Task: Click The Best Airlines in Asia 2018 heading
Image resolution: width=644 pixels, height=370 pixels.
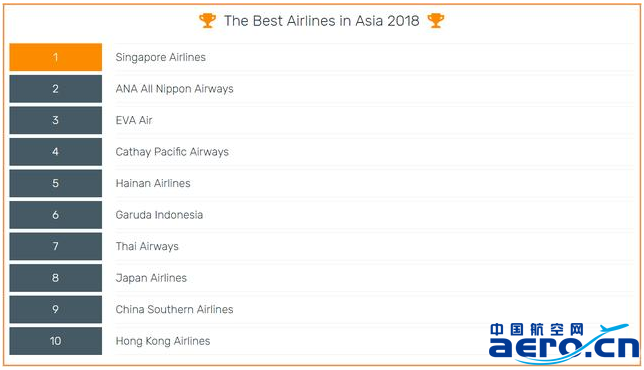Action: pyautogui.click(x=322, y=21)
